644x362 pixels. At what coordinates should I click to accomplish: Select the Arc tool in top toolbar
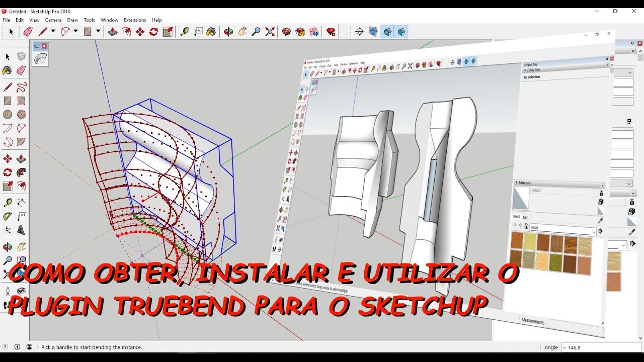65,32
